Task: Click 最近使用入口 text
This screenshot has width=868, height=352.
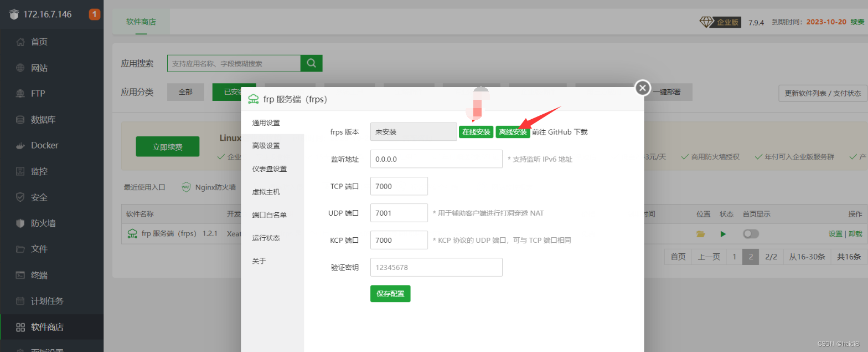Action: [144, 187]
